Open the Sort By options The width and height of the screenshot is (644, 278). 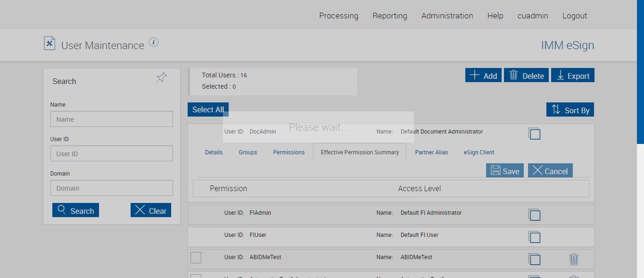click(x=570, y=110)
